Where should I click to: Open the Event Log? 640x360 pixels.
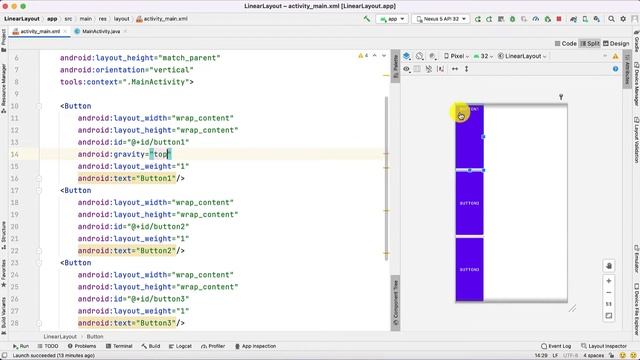click(556, 346)
